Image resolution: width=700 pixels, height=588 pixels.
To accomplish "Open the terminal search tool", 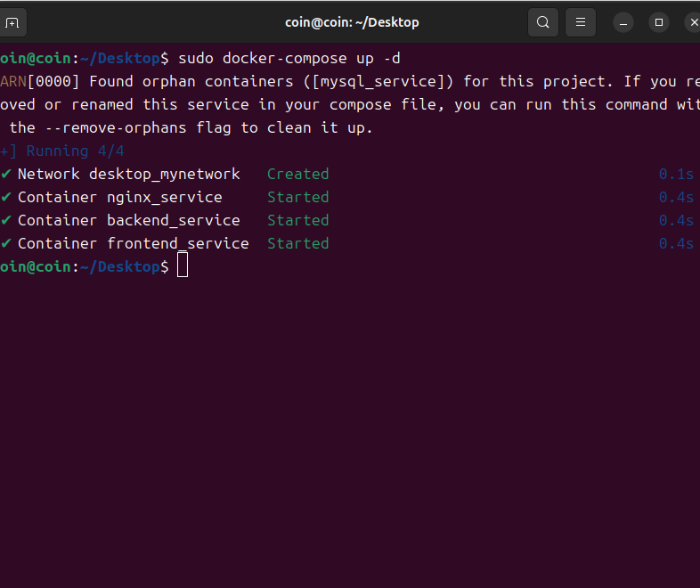I will pyautogui.click(x=543, y=22).
